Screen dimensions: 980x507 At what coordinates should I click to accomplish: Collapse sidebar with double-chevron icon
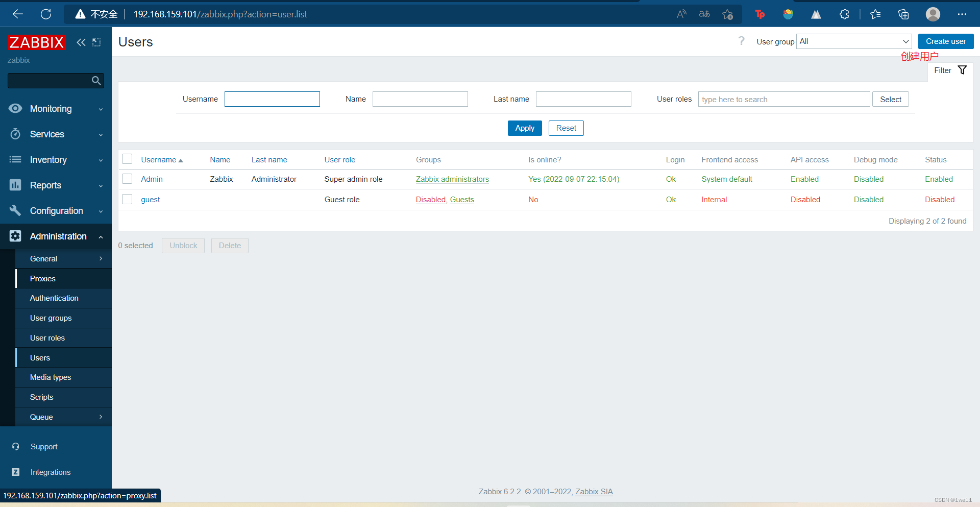[x=81, y=42]
